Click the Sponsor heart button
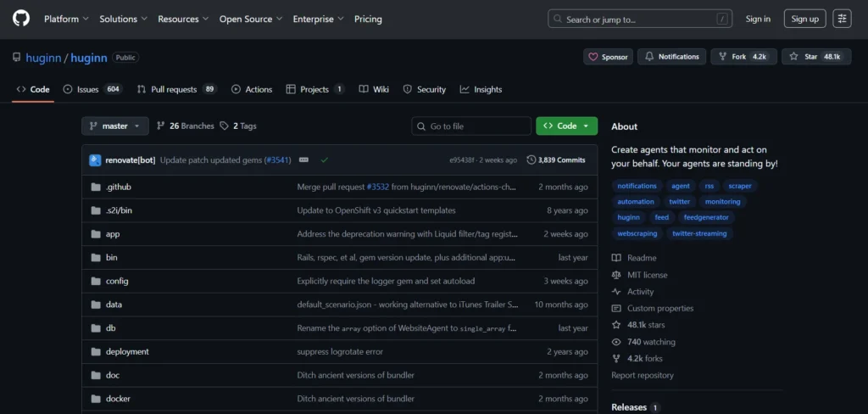868x414 pixels. 608,57
